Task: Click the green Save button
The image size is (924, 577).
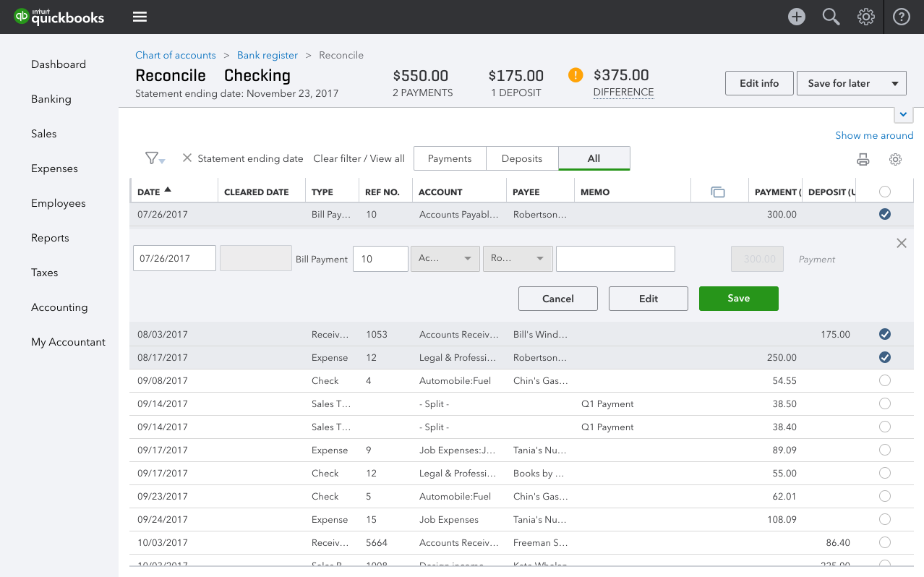Action: point(739,299)
